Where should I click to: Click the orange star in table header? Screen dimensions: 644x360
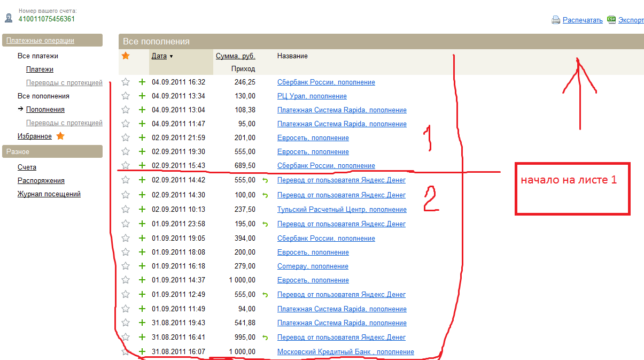pyautogui.click(x=126, y=56)
